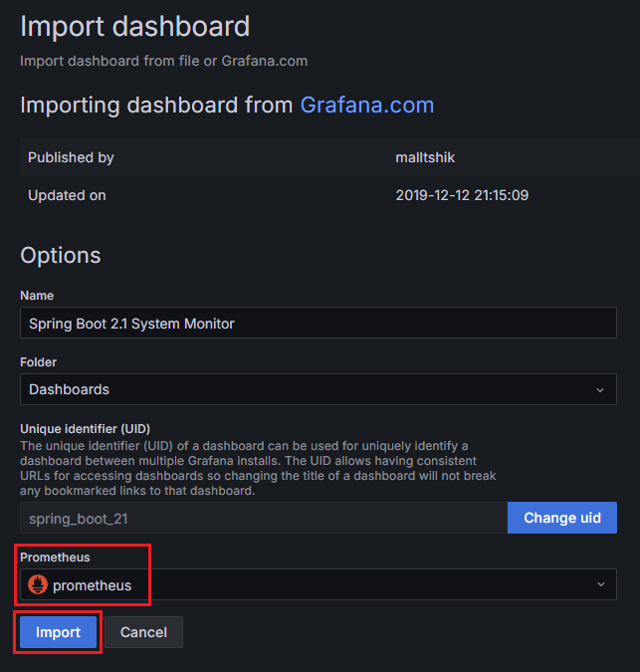
Task: Click the Prometheus field label
Action: click(x=55, y=558)
